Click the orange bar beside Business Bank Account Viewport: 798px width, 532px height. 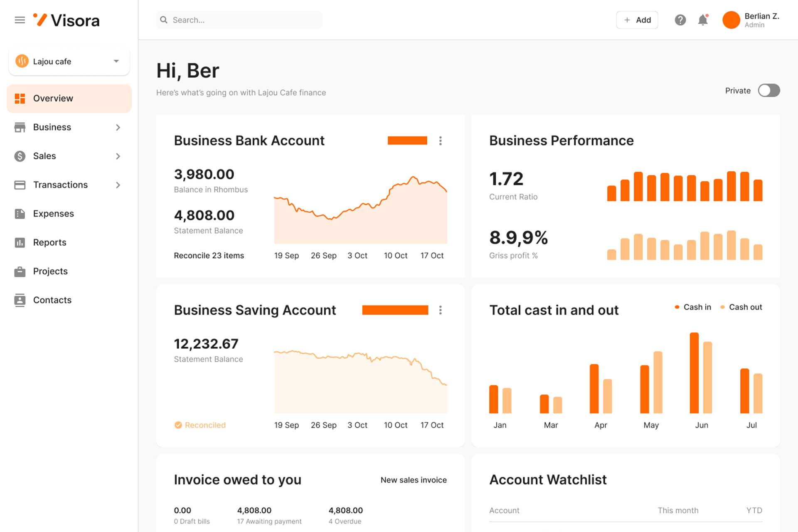pos(407,141)
